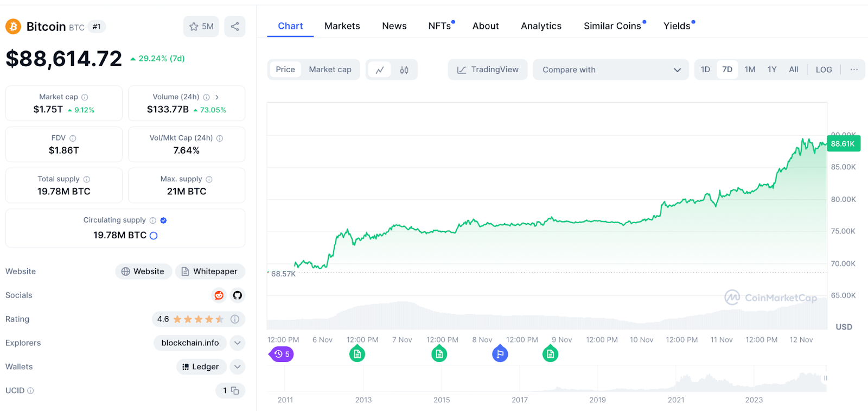
Task: Open the NFTs tab
Action: pos(440,26)
